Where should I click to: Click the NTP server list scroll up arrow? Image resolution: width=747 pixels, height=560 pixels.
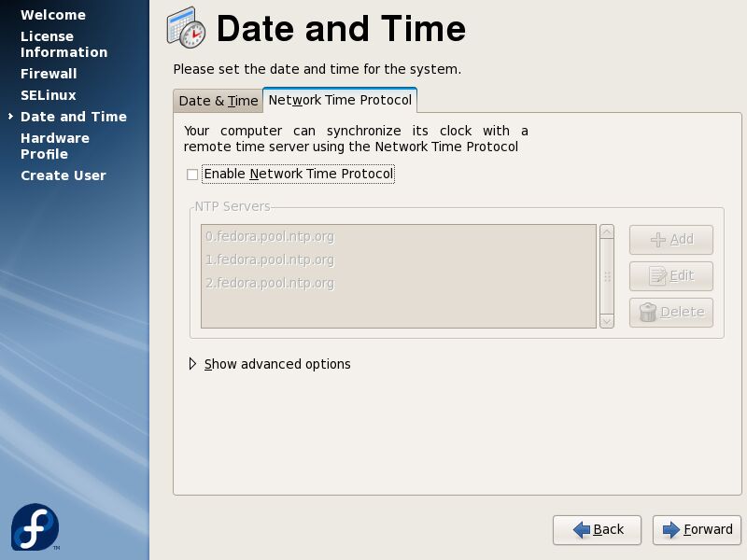[x=607, y=231]
